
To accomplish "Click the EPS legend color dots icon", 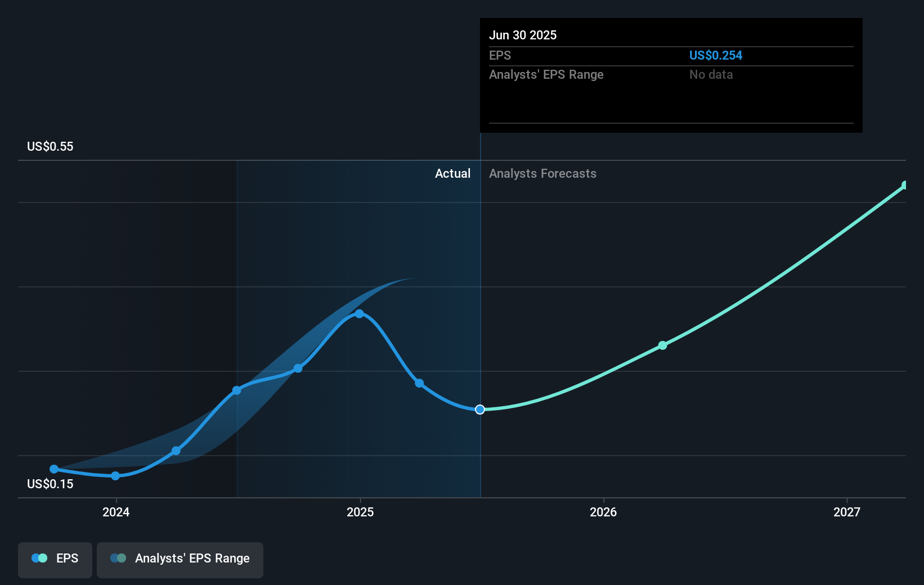I will 39,558.
